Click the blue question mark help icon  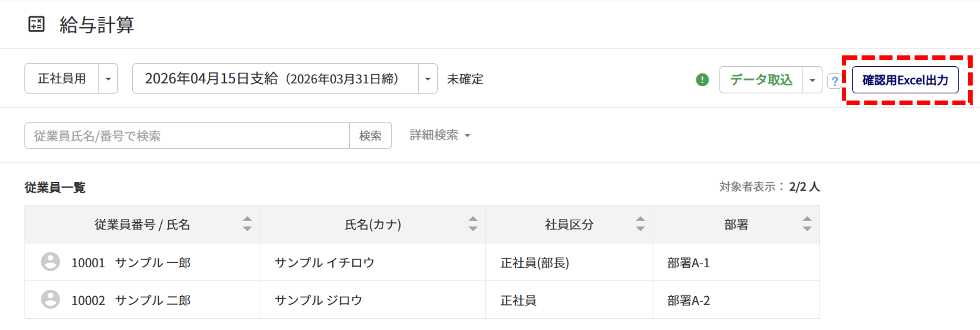click(834, 81)
